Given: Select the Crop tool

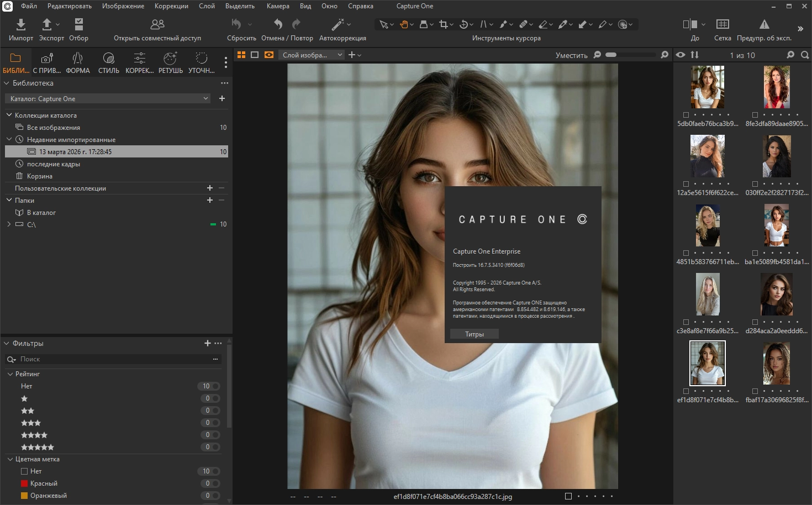Looking at the screenshot, I should [443, 24].
